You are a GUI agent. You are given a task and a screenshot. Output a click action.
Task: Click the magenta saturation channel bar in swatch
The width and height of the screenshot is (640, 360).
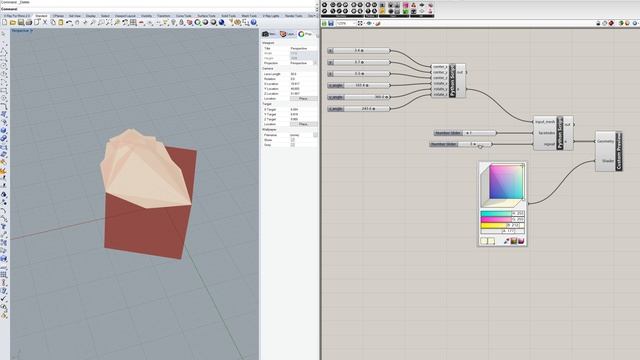click(502, 220)
